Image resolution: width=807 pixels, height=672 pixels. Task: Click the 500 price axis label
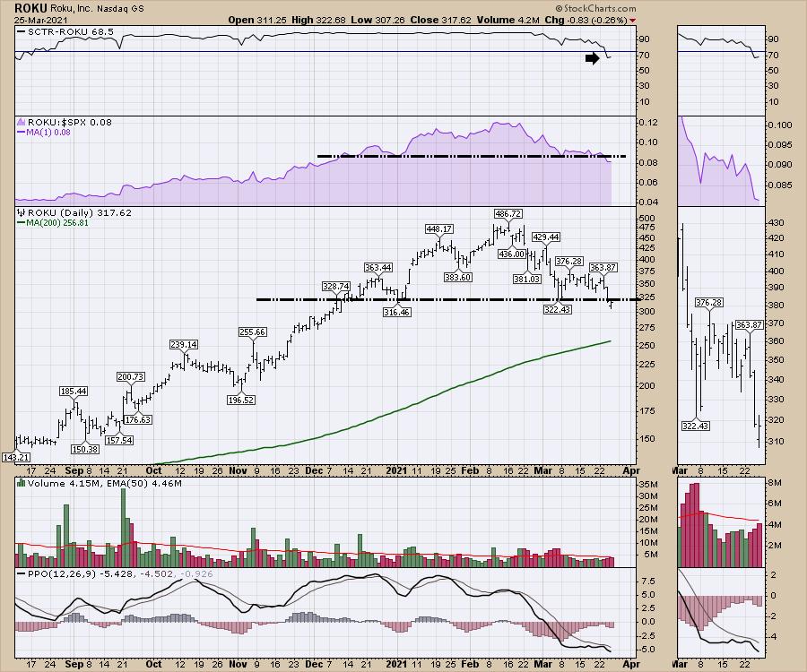pos(646,218)
